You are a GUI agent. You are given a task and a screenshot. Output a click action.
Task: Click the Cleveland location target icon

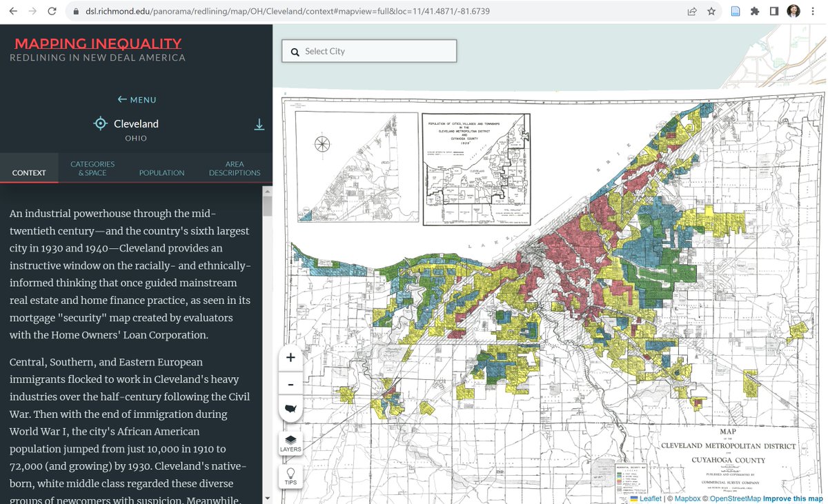pyautogui.click(x=101, y=123)
